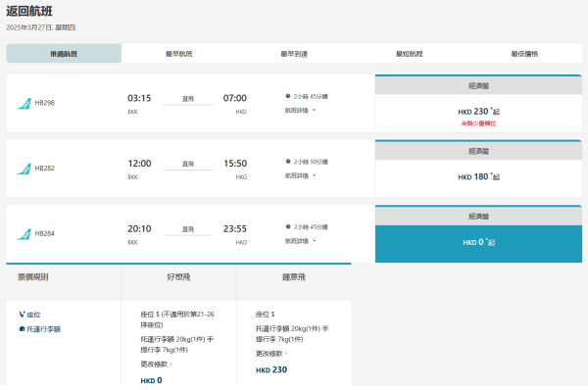This screenshot has width=588, height=390.
Task: Click departure time 03:15
Action: tap(139, 98)
